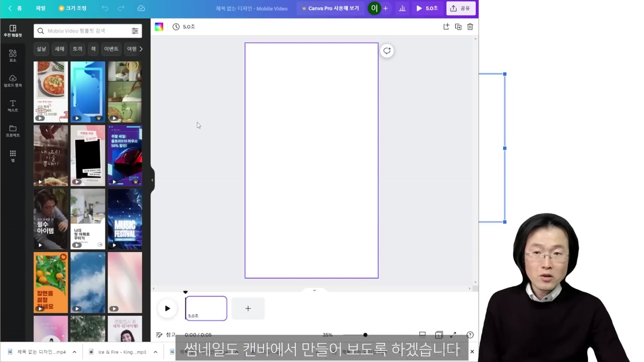
Task: Click the 35% zoom percentage
Action: click(327, 335)
